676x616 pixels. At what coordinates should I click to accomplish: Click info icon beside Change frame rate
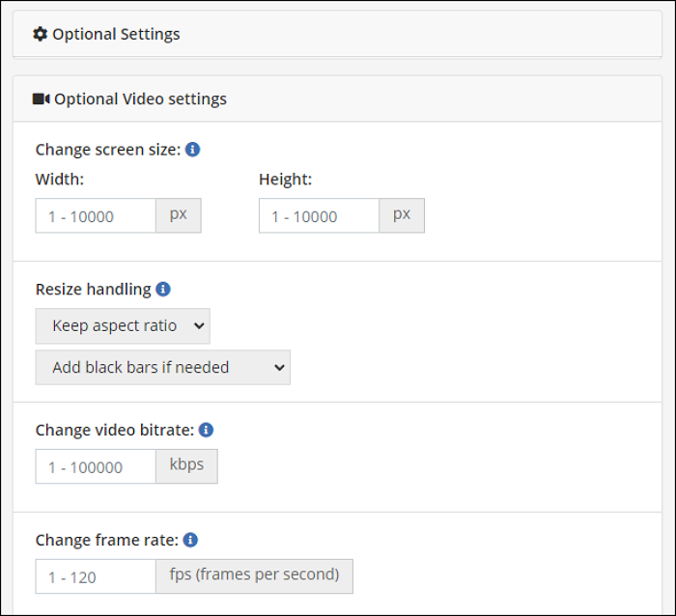190,540
